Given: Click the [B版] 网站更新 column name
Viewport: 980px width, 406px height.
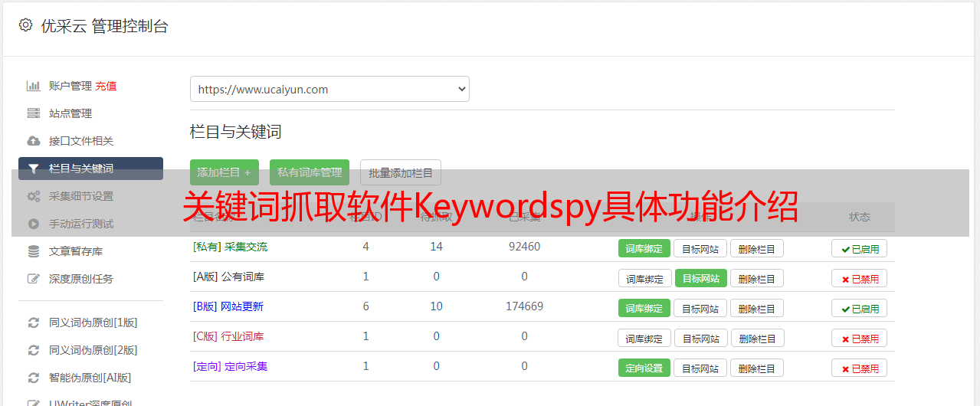Looking at the screenshot, I should pos(228,306).
